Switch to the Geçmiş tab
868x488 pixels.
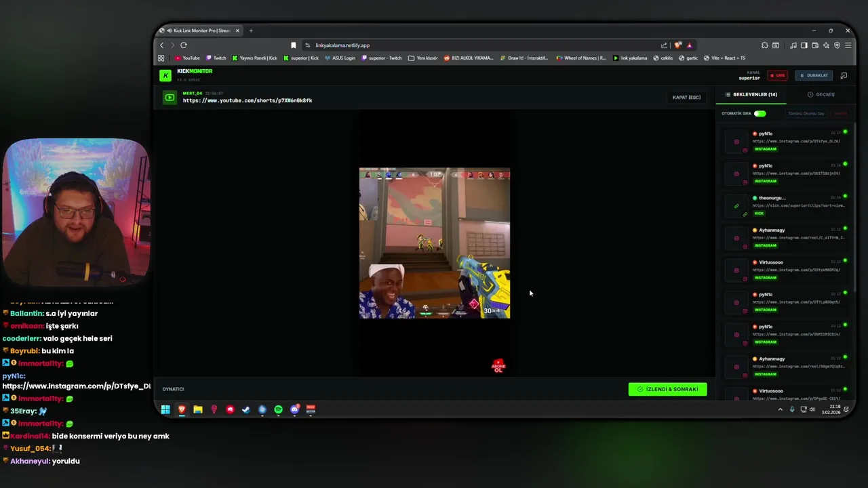821,95
